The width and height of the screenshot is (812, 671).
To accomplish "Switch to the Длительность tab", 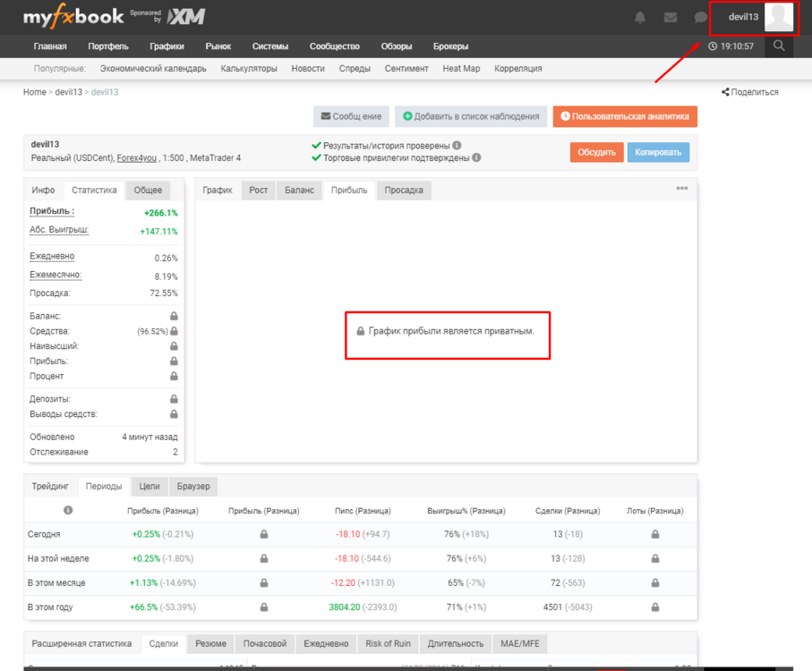I will coord(455,643).
